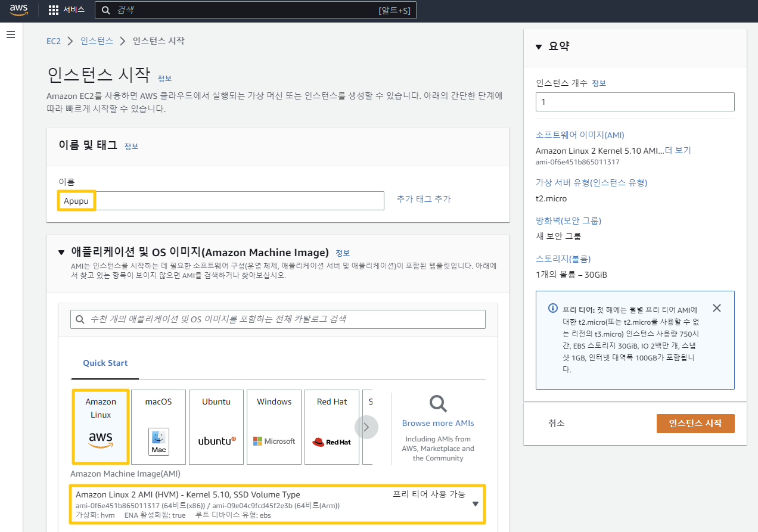Open 스토리지(볼륨) summary link
This screenshot has height=532, width=758.
pos(563,259)
